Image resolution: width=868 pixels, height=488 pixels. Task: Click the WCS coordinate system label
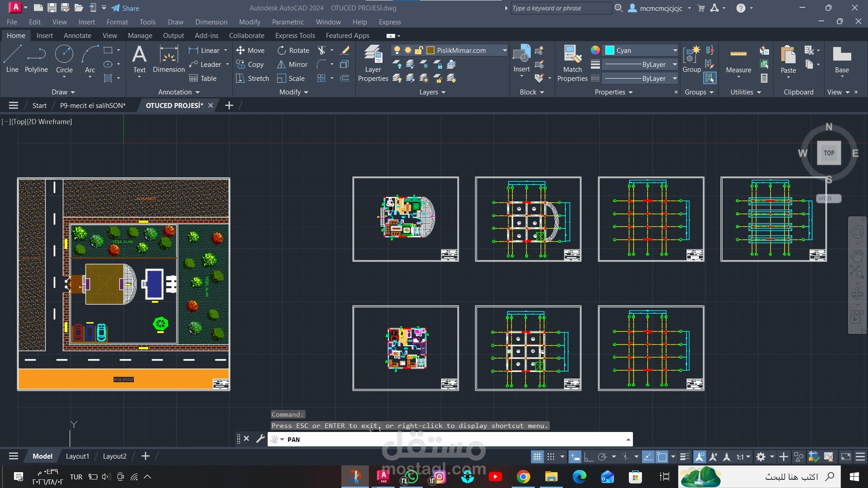point(828,198)
